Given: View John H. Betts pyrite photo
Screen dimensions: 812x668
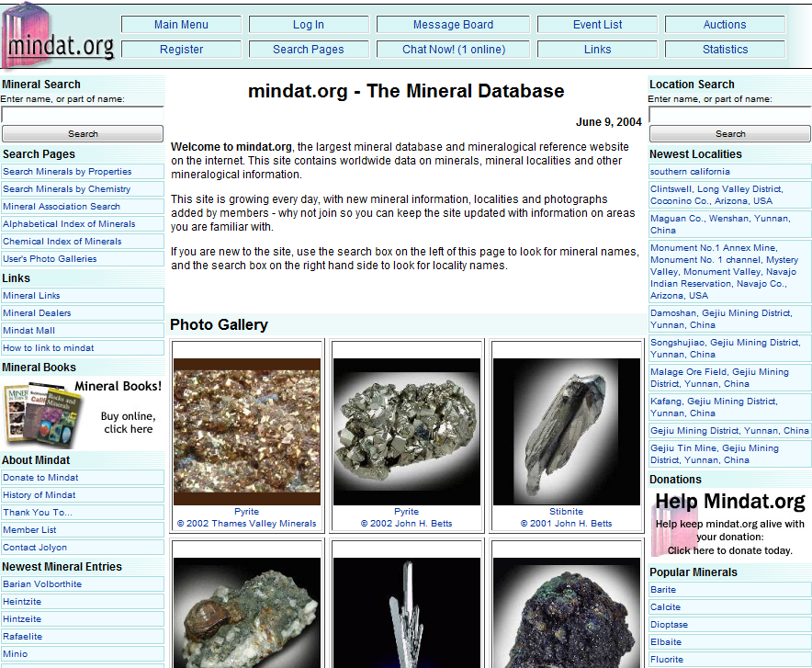Looking at the screenshot, I should (406, 431).
